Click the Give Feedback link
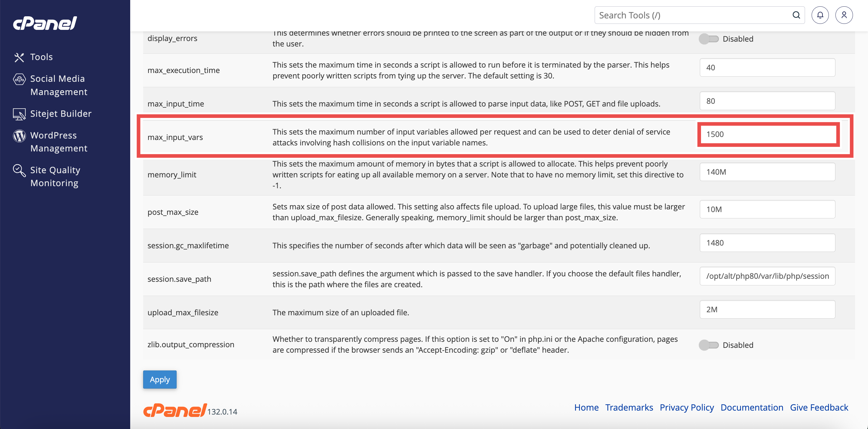868x429 pixels. (x=819, y=407)
